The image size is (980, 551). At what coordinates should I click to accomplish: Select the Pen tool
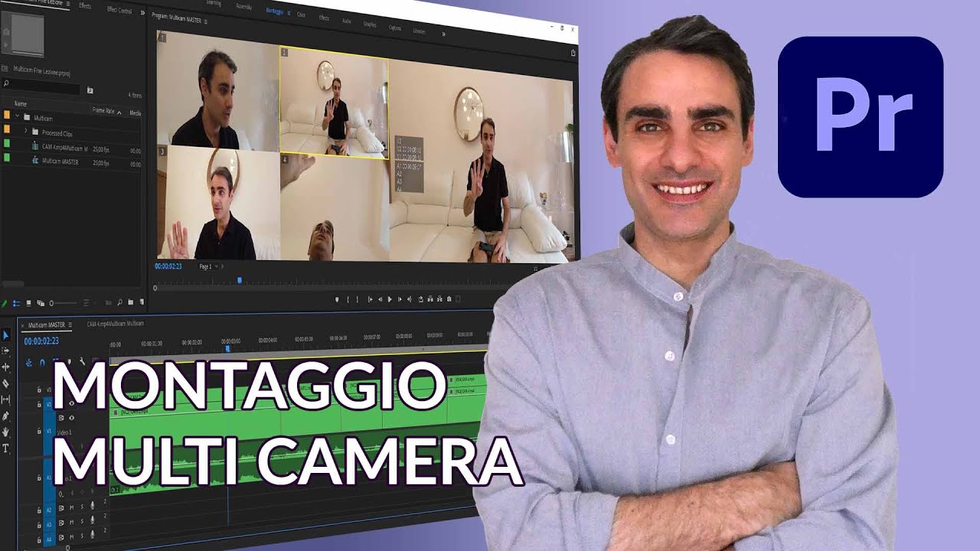point(5,416)
